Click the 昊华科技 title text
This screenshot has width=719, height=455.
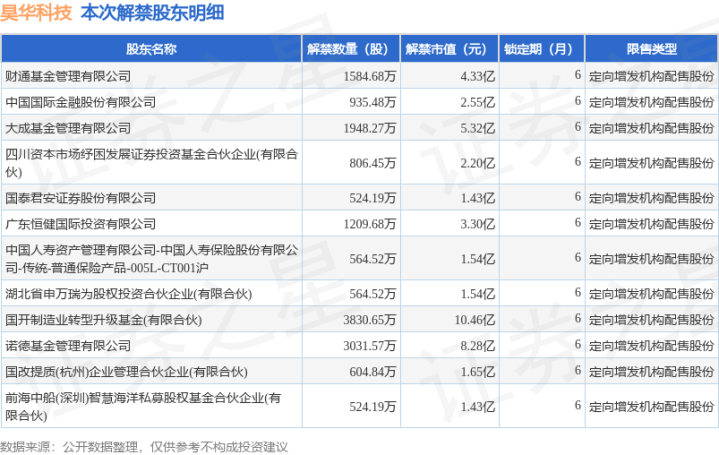(36, 12)
